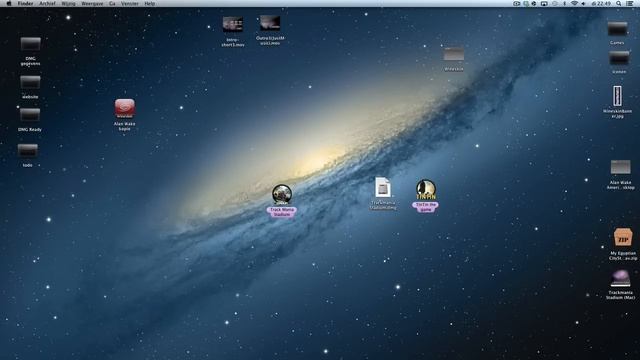Click the green menu bar status icon
The height and width of the screenshot is (360, 640).
point(526,3)
